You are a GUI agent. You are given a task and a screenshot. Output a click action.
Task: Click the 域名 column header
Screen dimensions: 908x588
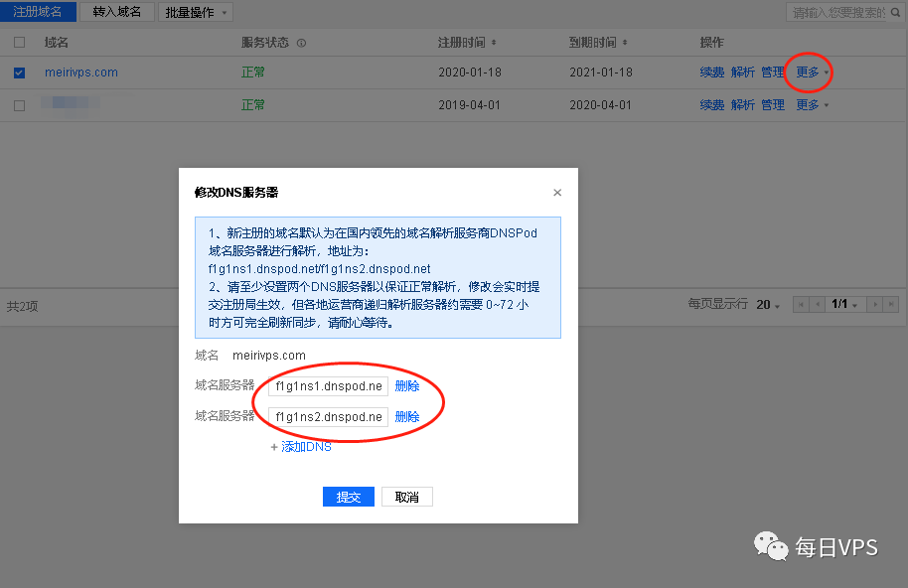pyautogui.click(x=57, y=43)
